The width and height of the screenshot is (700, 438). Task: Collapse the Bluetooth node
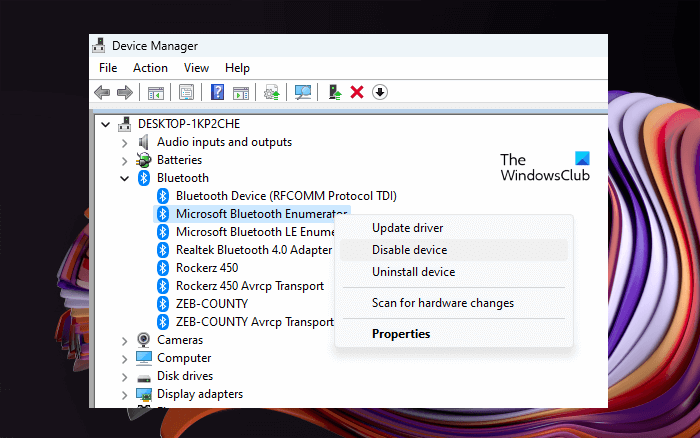coord(125,179)
